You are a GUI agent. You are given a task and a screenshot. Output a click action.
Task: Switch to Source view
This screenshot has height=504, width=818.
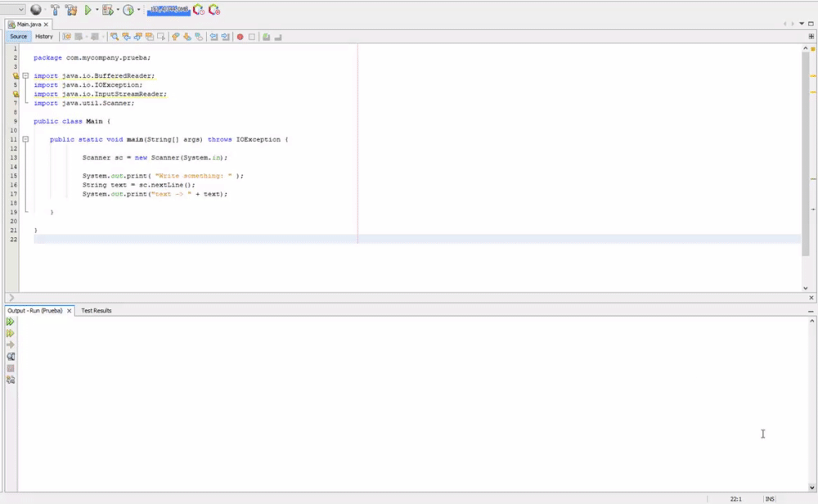coord(18,37)
